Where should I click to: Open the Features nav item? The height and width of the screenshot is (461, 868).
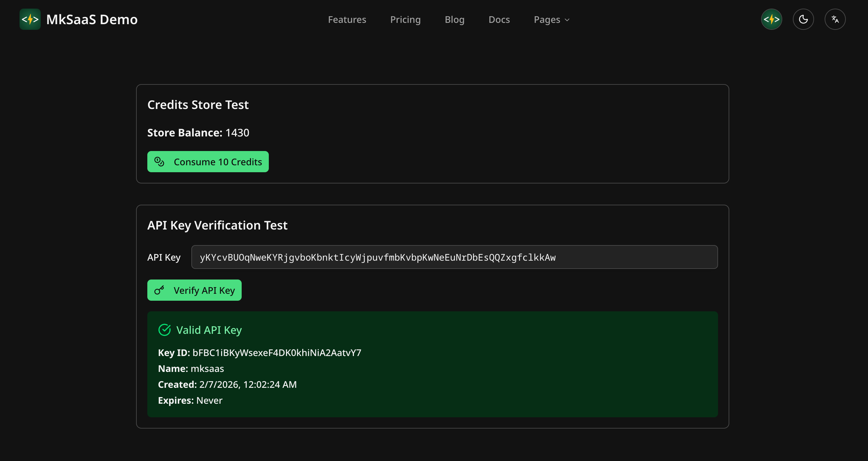point(347,20)
